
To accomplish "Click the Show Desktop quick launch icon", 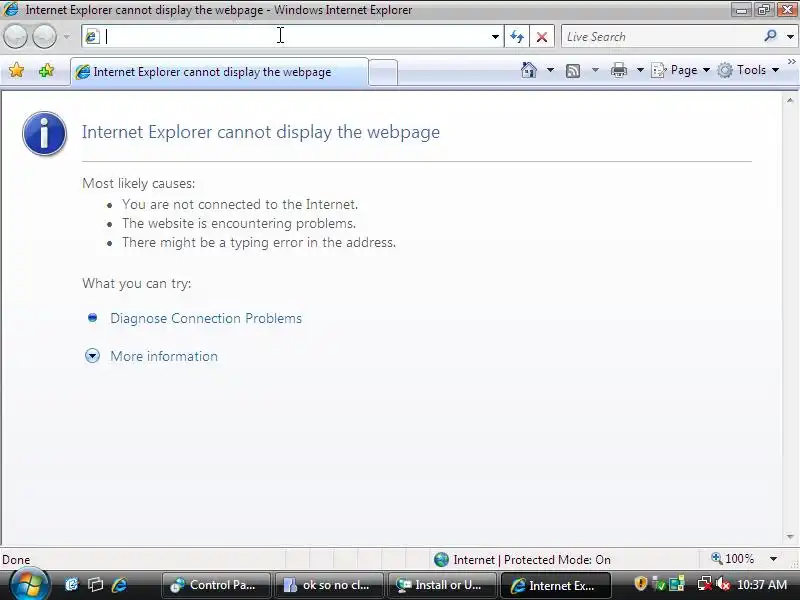I will pyautogui.click(x=72, y=584).
